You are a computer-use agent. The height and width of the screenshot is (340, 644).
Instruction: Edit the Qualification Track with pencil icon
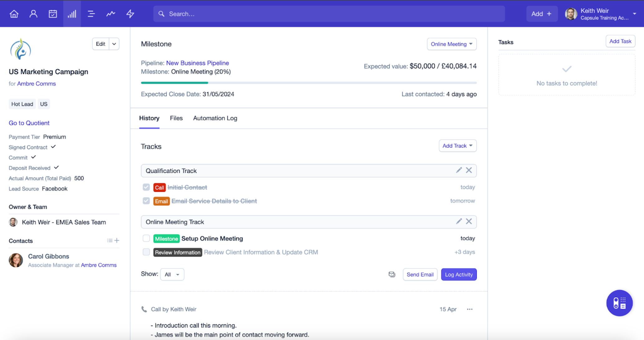coord(459,170)
